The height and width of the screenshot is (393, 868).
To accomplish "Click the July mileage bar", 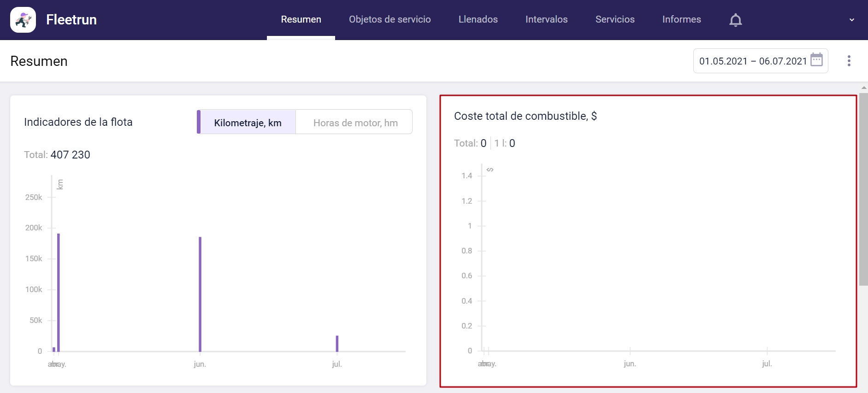I will (337, 343).
